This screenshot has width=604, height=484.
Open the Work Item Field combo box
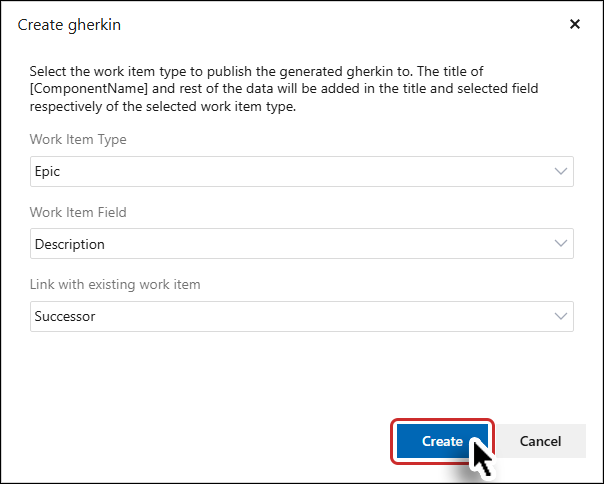tap(302, 244)
